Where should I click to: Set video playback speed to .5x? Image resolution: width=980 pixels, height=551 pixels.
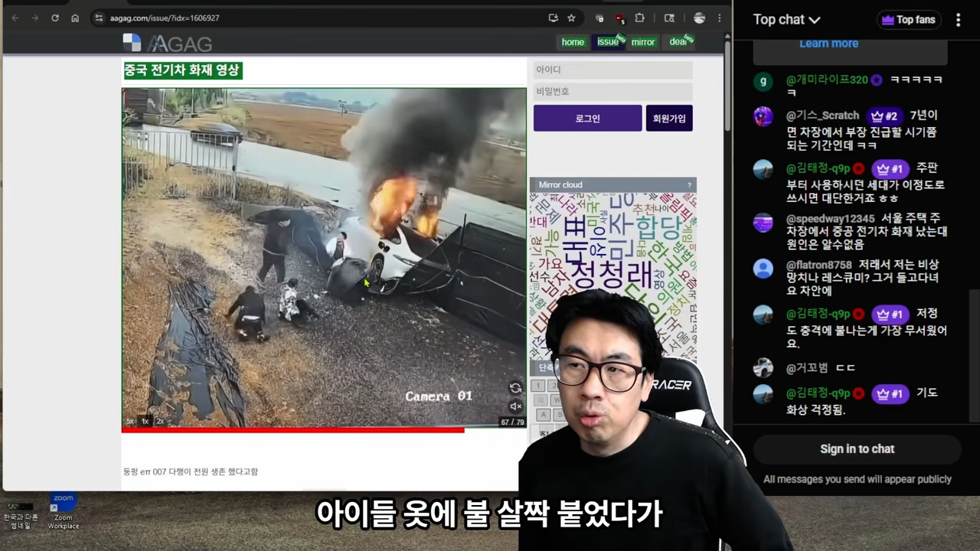(x=129, y=422)
